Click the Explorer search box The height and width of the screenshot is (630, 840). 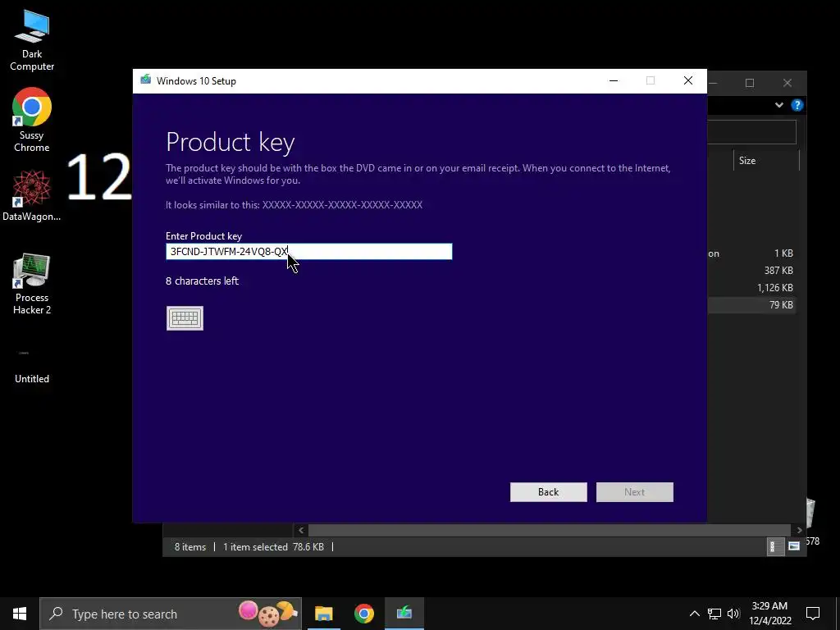[751, 132]
